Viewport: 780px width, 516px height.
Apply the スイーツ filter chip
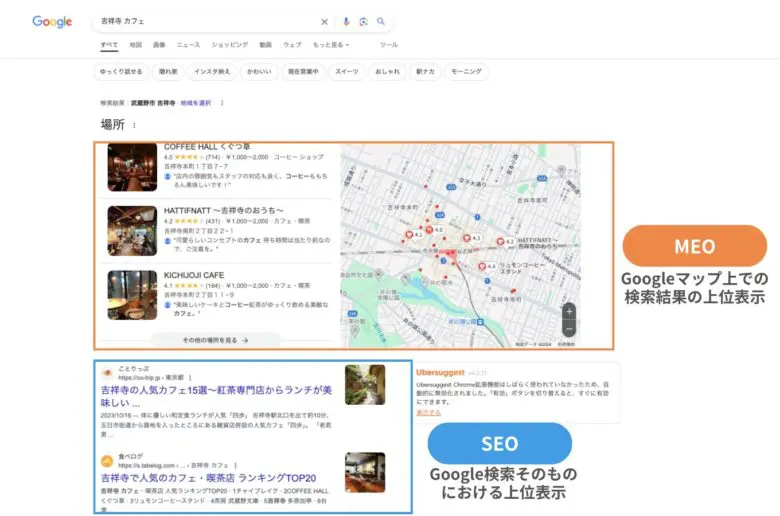pos(347,72)
